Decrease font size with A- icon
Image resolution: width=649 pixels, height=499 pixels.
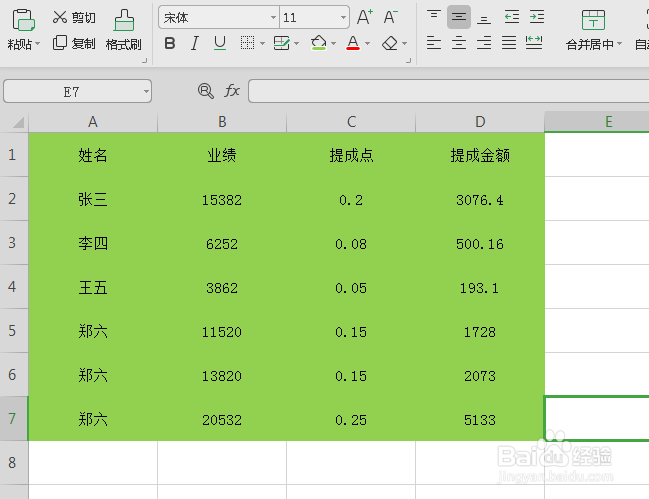click(390, 17)
